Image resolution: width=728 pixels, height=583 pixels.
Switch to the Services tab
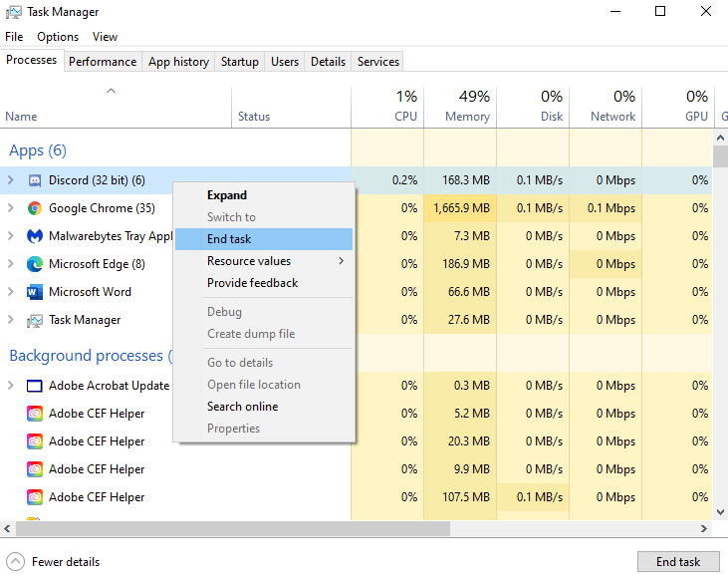click(x=378, y=62)
